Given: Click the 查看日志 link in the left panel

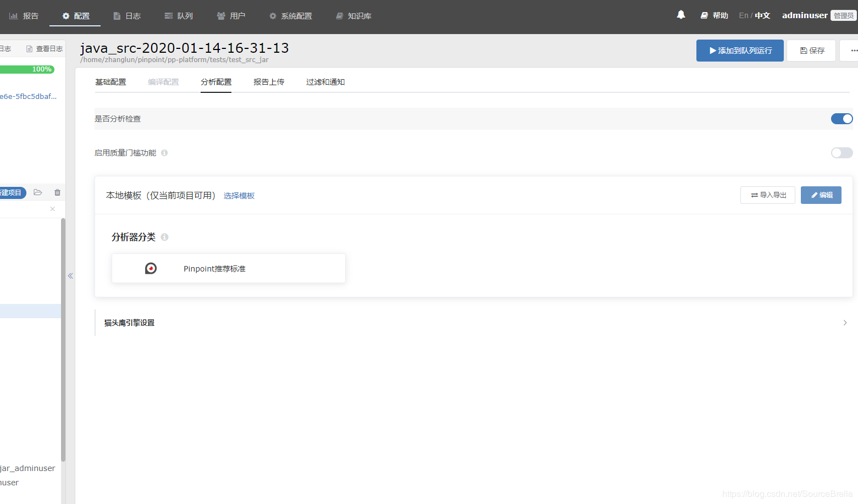Looking at the screenshot, I should pyautogui.click(x=45, y=49).
